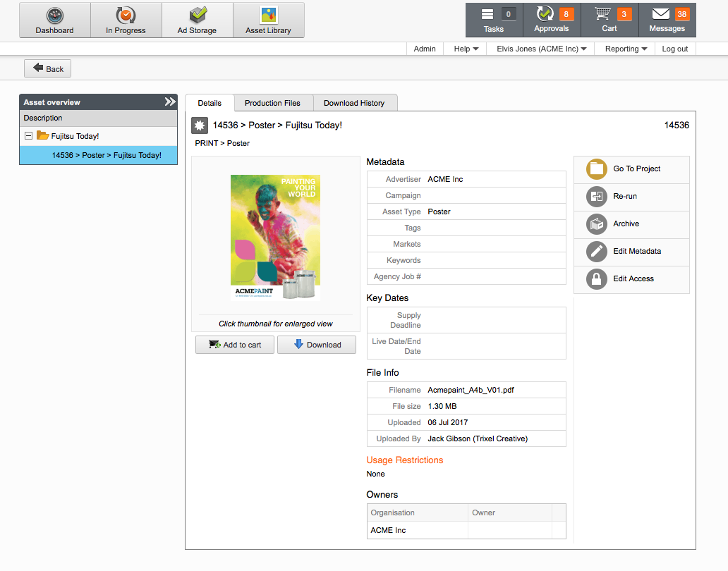The height and width of the screenshot is (571, 728).
Task: Open the shopping Cart icon
Action: pyautogui.click(x=602, y=14)
